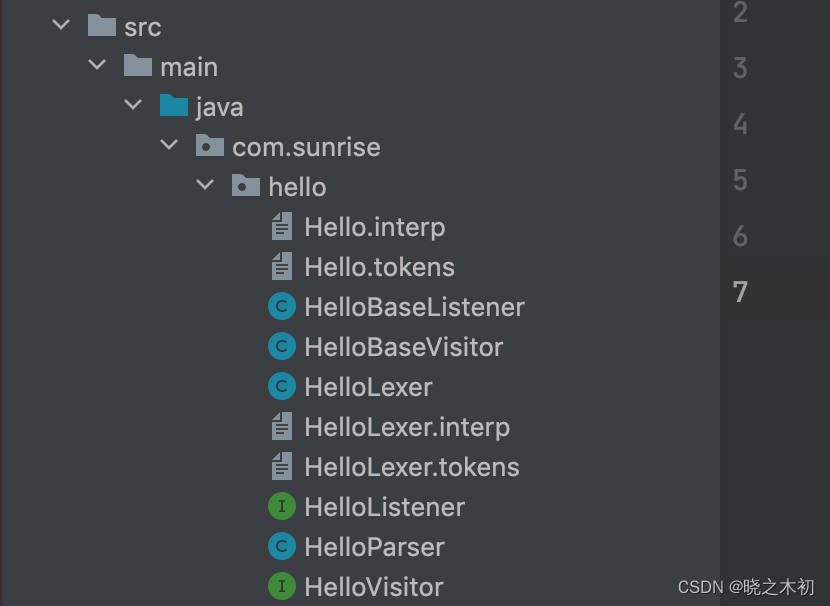
Task: Select the Hello.tokens file
Action: pyautogui.click(x=379, y=267)
